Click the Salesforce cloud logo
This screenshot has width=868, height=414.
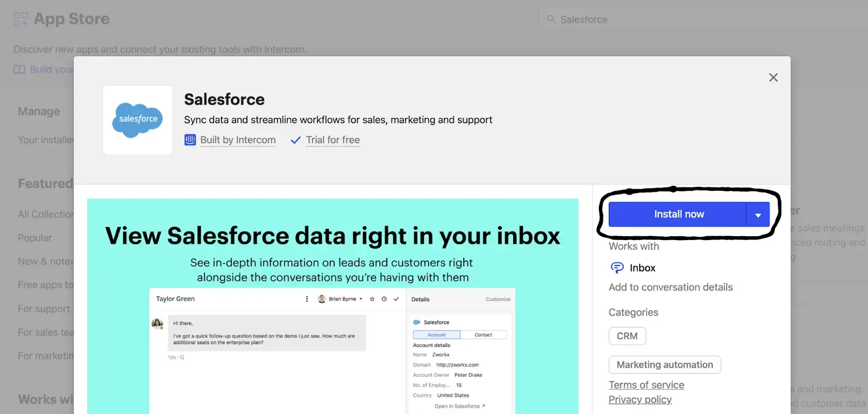click(x=138, y=120)
